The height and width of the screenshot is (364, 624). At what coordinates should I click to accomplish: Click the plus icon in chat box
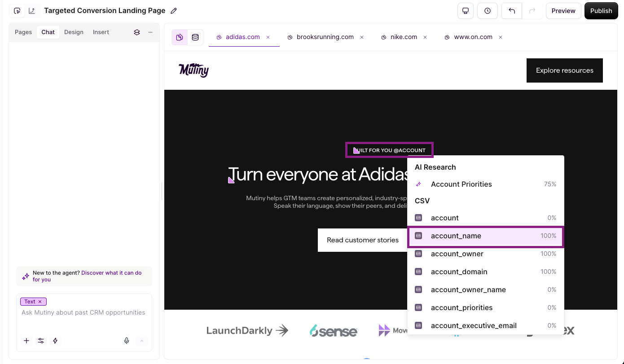[26, 341]
